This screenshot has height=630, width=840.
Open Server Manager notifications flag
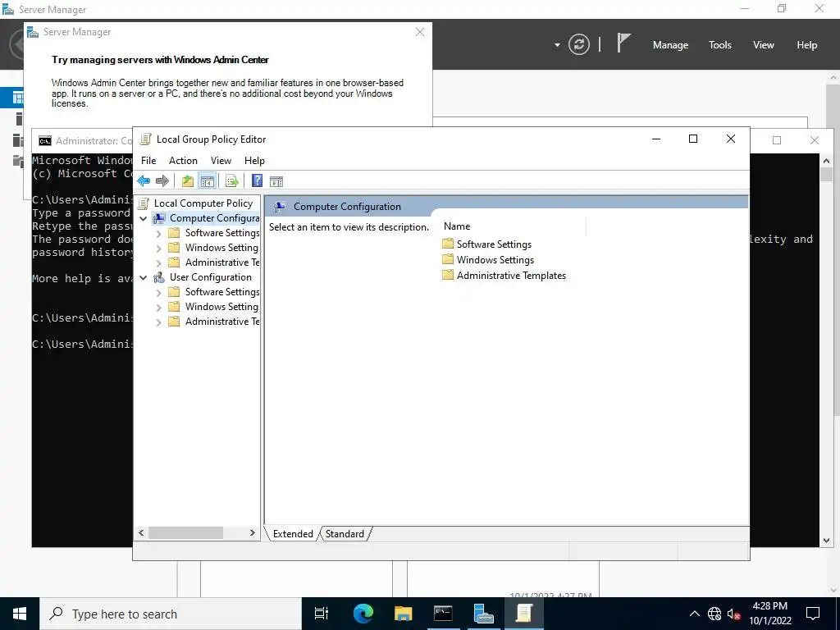(623, 43)
